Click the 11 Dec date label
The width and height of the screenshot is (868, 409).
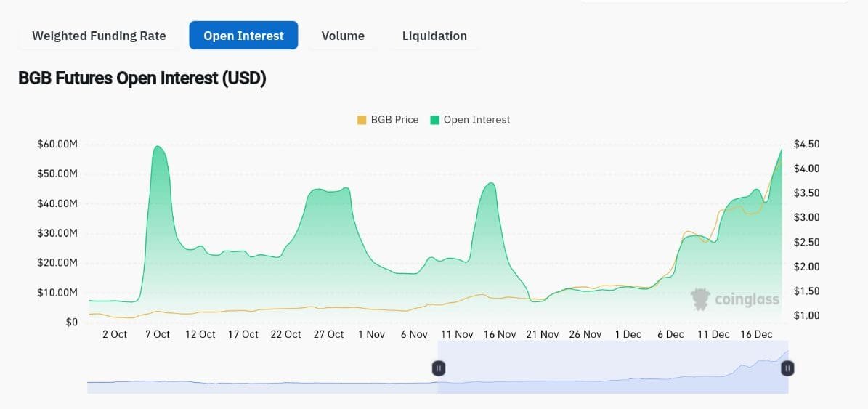pos(713,334)
